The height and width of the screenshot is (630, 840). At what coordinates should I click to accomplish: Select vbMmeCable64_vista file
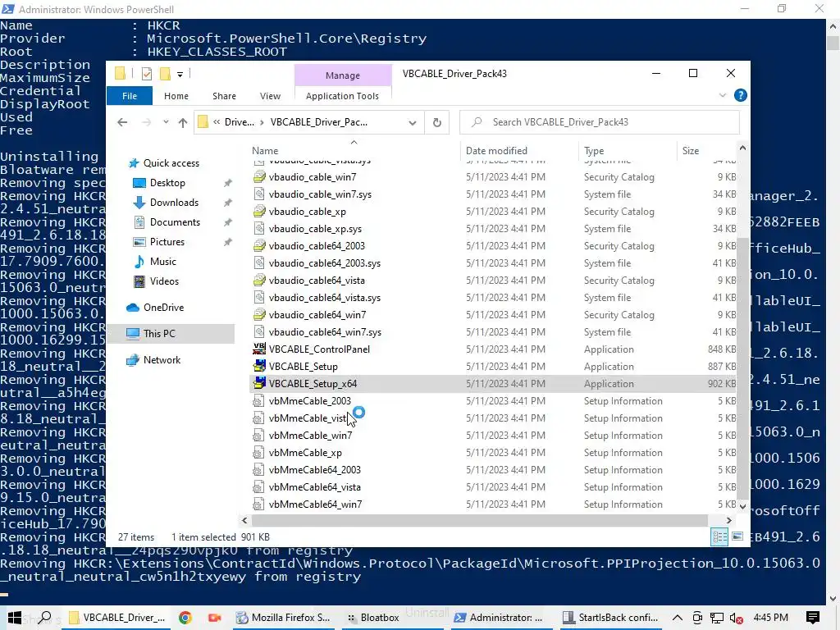314,487
